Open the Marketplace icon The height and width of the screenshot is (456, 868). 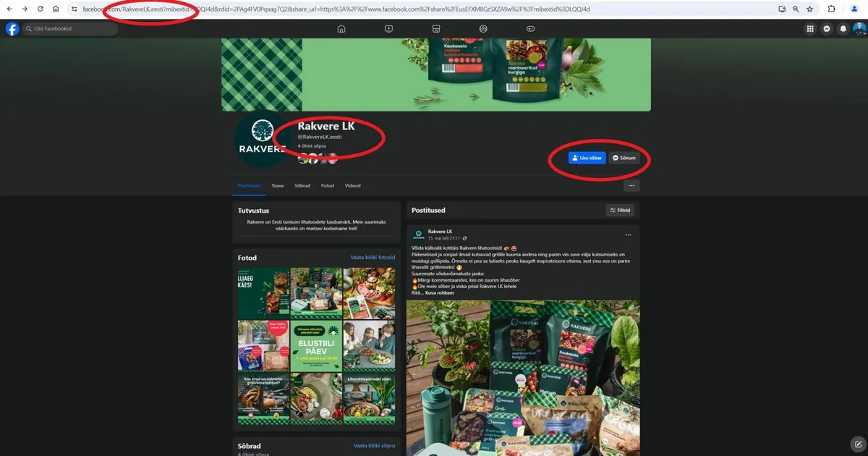tap(435, 29)
